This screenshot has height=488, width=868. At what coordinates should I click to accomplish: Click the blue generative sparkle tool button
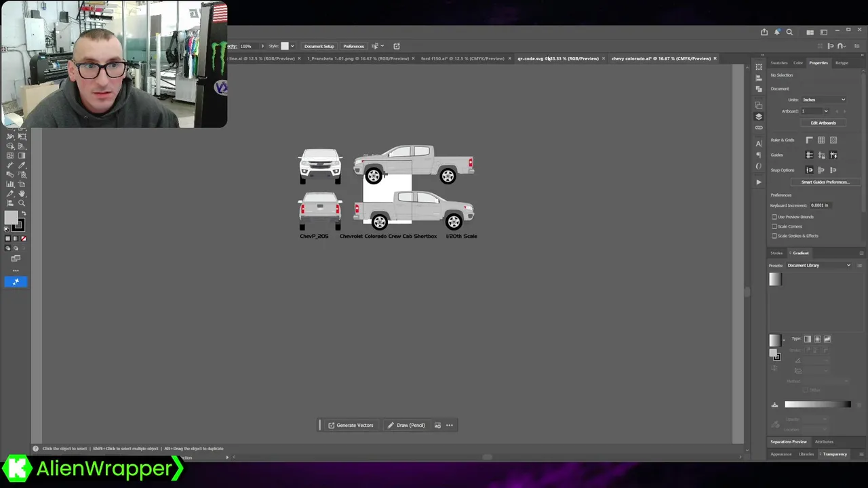(16, 281)
